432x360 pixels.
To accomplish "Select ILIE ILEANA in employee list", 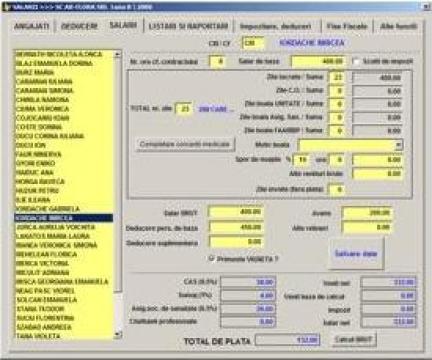I will [64, 200].
